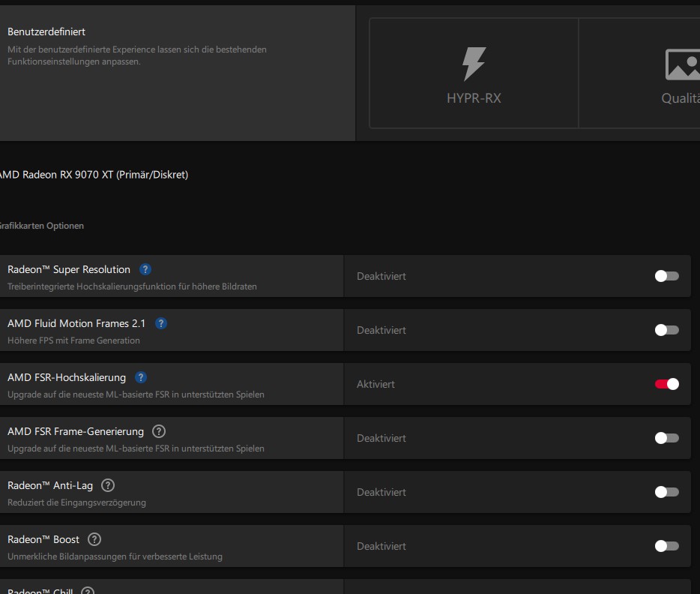Enable AMD FSR Frame-Generierung toggle
This screenshot has height=594, width=700.
click(666, 438)
